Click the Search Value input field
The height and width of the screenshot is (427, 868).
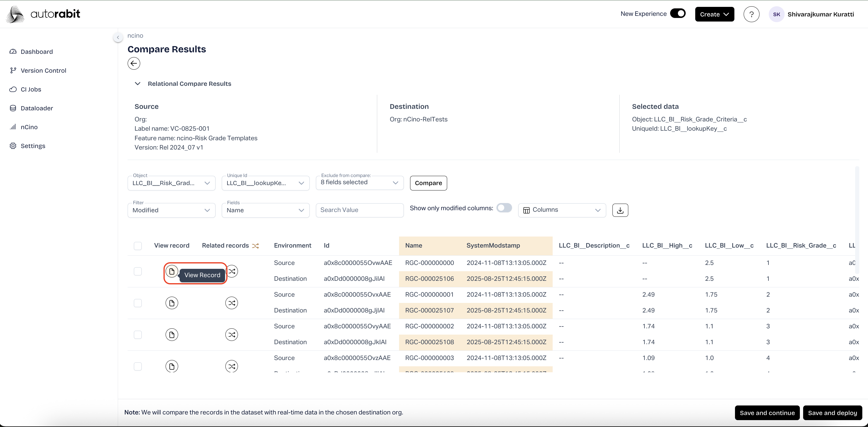click(360, 210)
